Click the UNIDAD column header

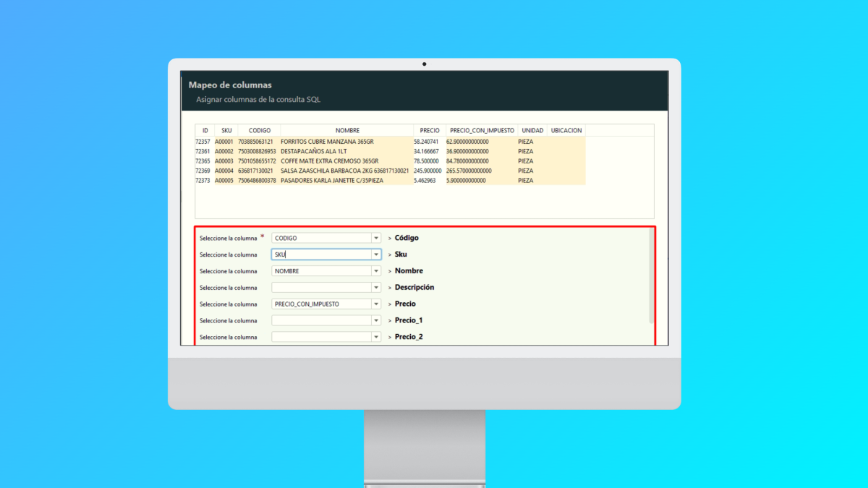coord(532,130)
